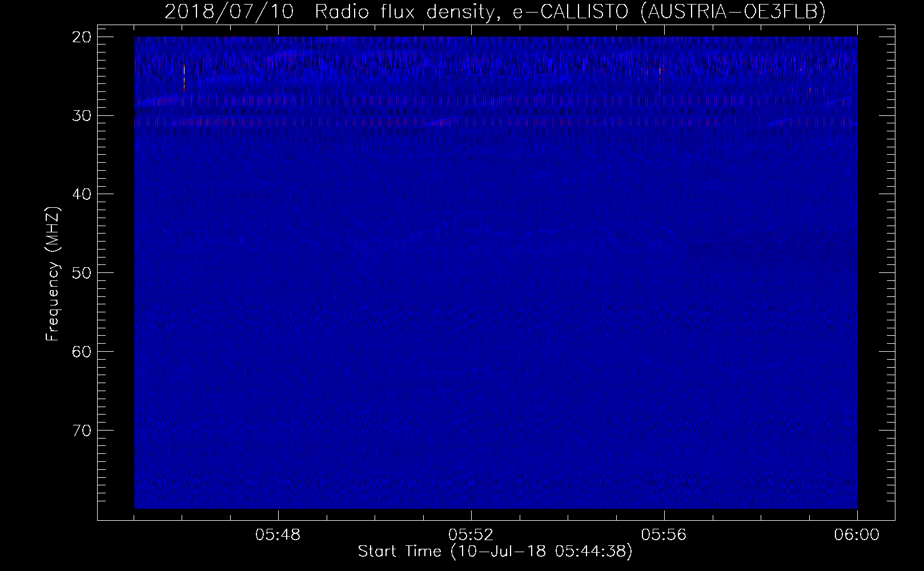
Task: Click the plot title '2018/07/10 Radio flux density'
Action: [x=330, y=12]
